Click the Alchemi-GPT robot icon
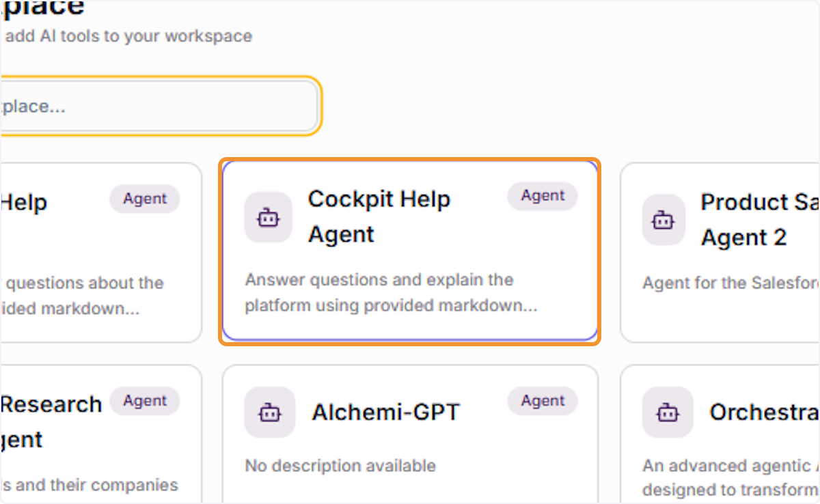 coord(269,412)
